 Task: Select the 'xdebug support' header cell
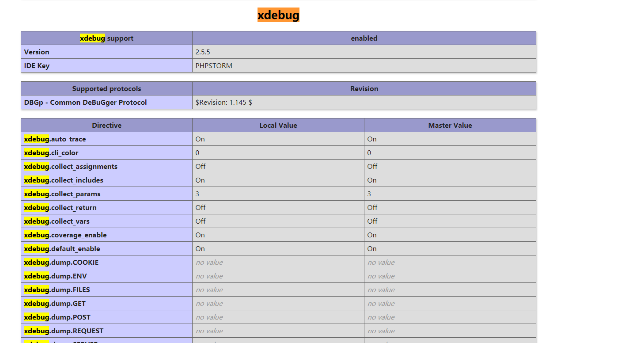106,38
